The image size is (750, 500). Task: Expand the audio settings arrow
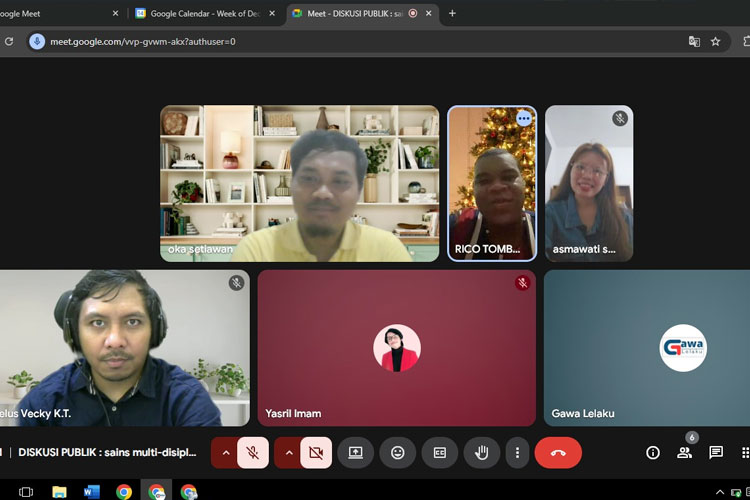coord(226,453)
